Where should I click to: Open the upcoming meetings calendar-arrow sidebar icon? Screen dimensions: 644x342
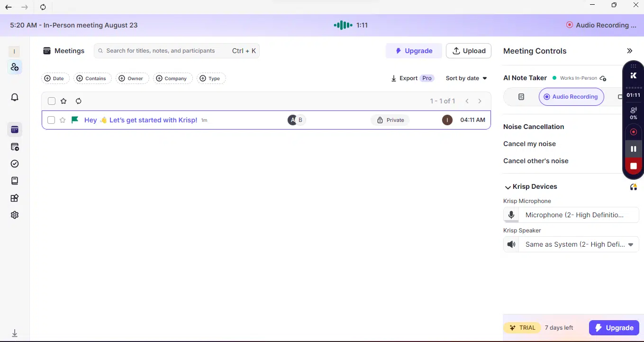[15, 147]
